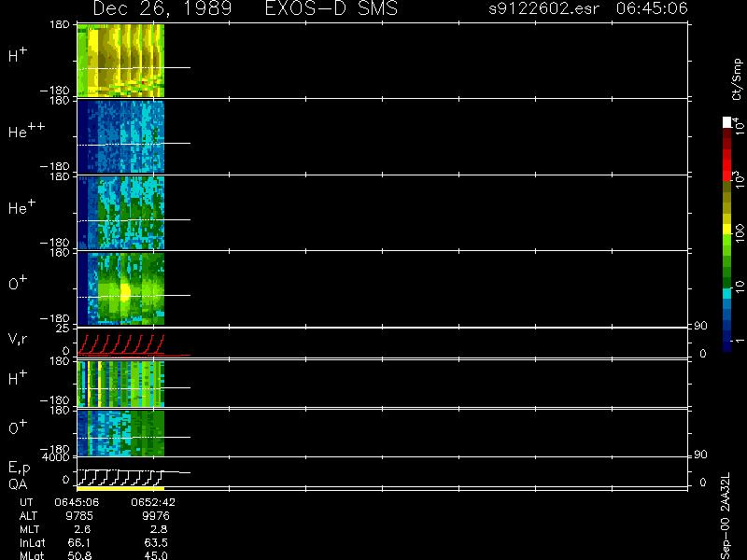Click the "UT" row label
This screenshot has height=560, width=747.
pyautogui.click(x=26, y=502)
